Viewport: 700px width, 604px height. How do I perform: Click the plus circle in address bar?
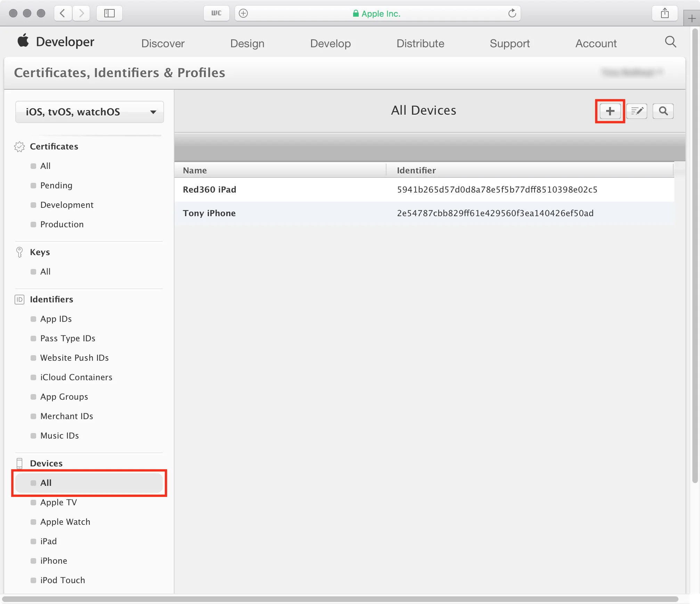pyautogui.click(x=243, y=13)
